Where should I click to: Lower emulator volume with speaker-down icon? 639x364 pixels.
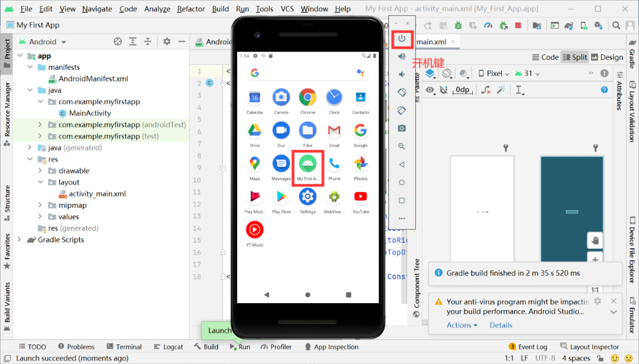(402, 74)
